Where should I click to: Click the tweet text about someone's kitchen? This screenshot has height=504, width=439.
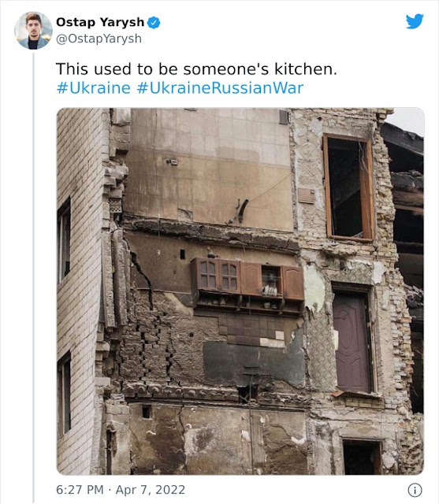pos(196,69)
